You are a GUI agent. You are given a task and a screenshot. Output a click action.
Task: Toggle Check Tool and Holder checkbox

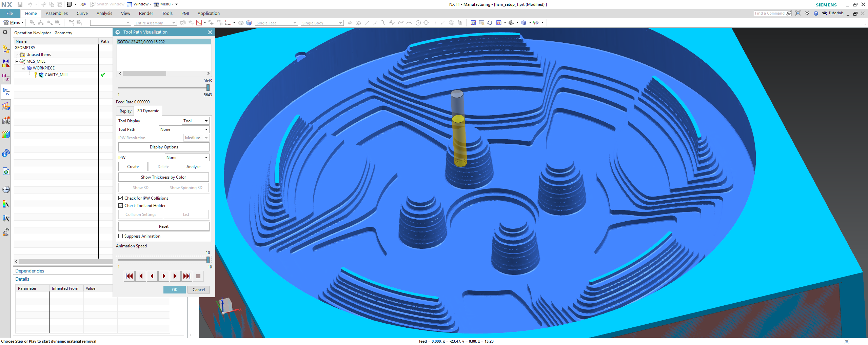(120, 205)
